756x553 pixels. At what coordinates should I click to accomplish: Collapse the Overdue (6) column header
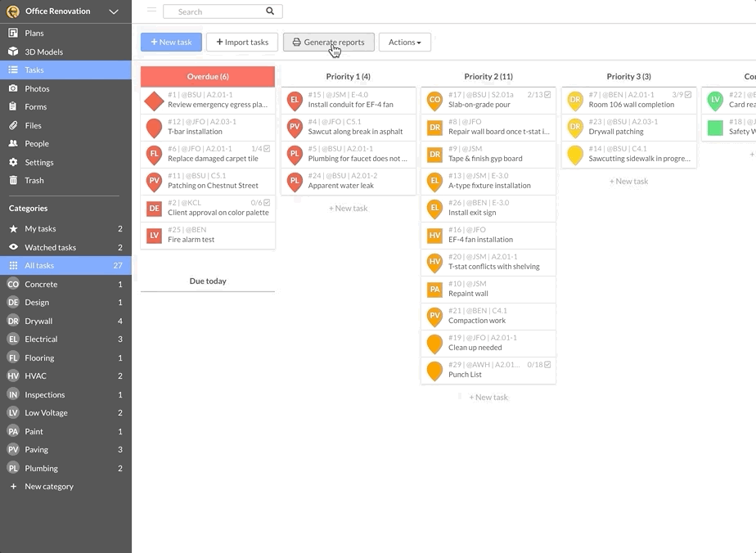(208, 77)
